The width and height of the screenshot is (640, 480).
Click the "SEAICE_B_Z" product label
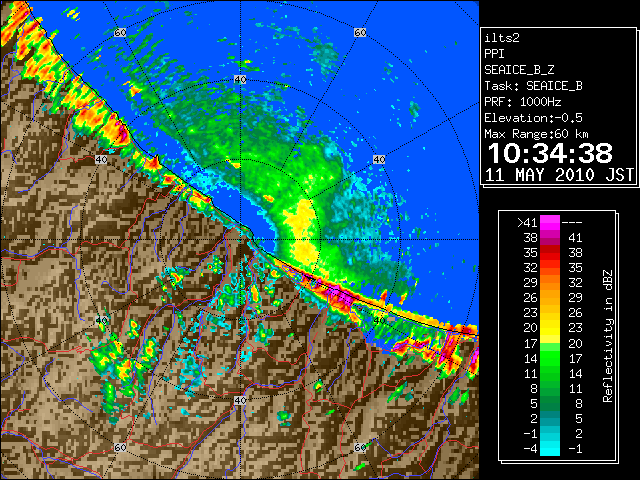[519, 70]
